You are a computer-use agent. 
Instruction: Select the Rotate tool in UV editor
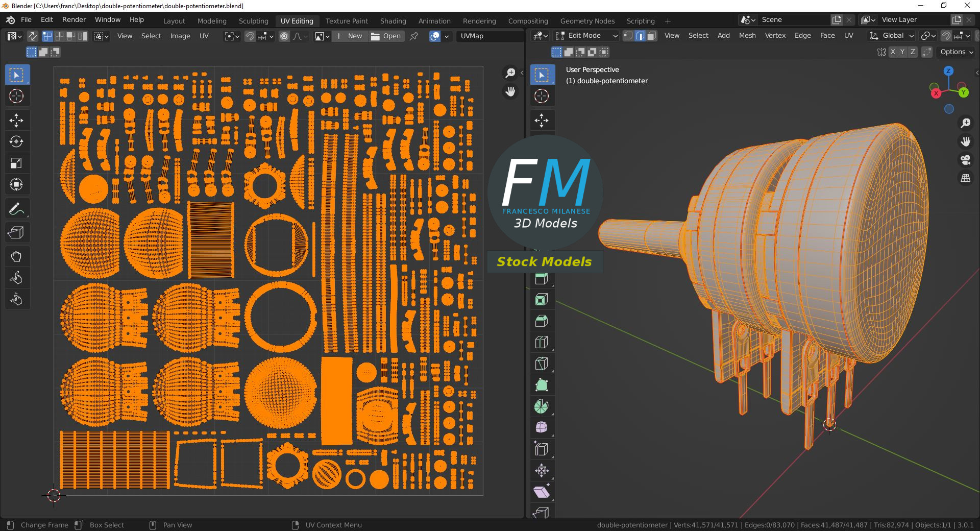pos(16,141)
